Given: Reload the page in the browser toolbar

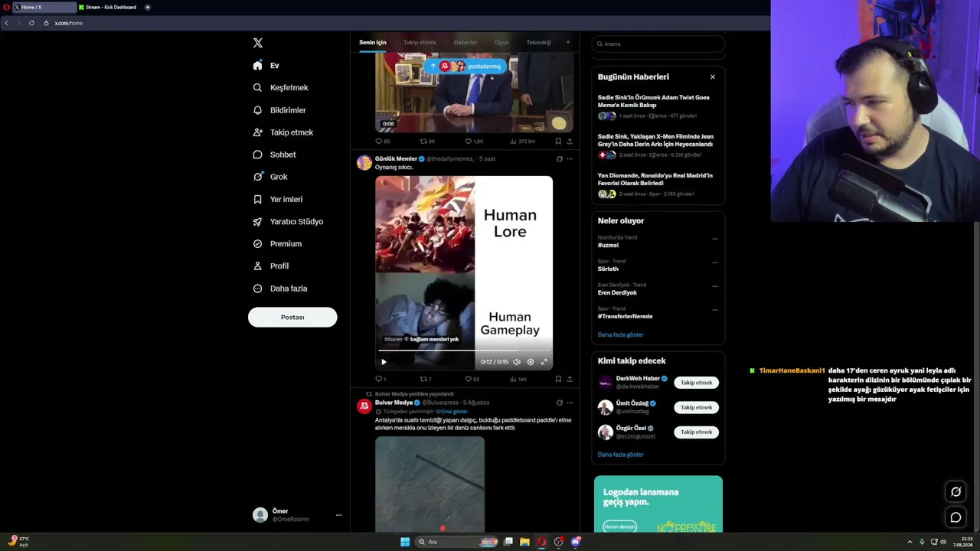Looking at the screenshot, I should click(x=31, y=23).
